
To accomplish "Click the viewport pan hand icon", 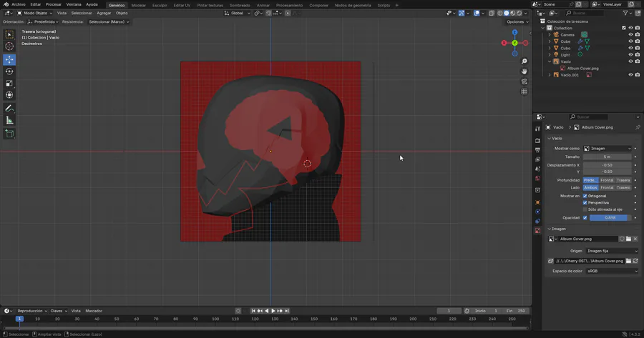I will pyautogui.click(x=524, y=71).
